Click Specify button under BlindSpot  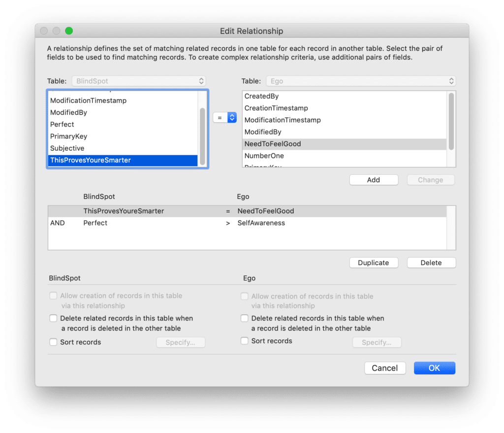pos(180,342)
